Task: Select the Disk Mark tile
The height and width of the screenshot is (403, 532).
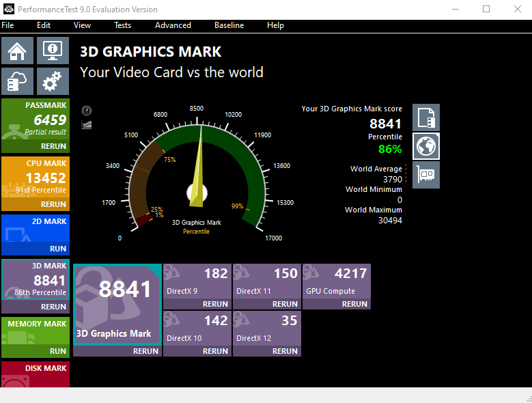Action: click(x=36, y=374)
